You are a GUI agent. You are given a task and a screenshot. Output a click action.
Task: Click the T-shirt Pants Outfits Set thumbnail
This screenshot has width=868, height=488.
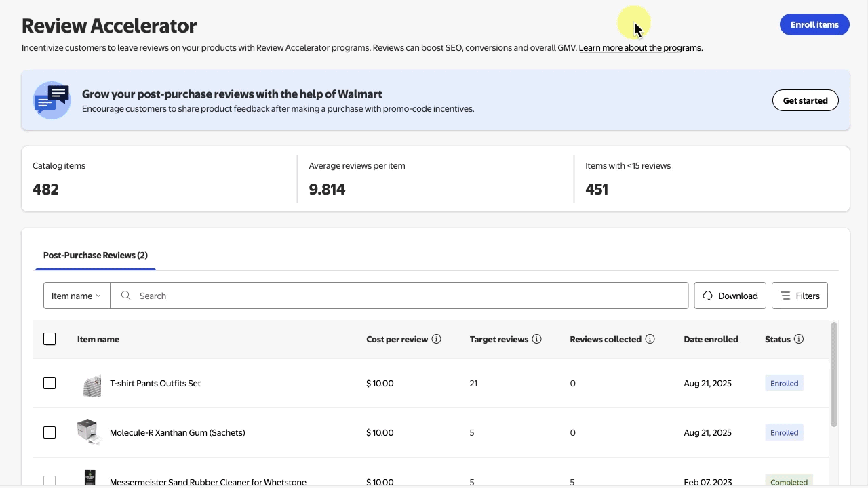[92, 384]
